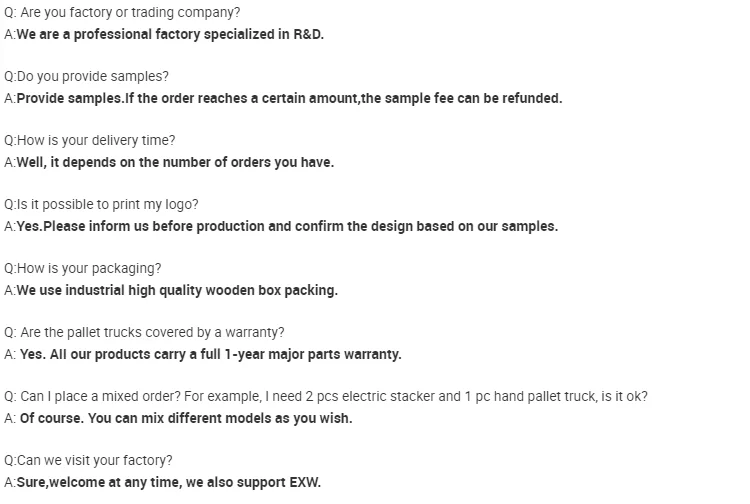This screenshot has height=504, width=750.
Task: Click the answer about mixing different models
Action: coord(186,418)
